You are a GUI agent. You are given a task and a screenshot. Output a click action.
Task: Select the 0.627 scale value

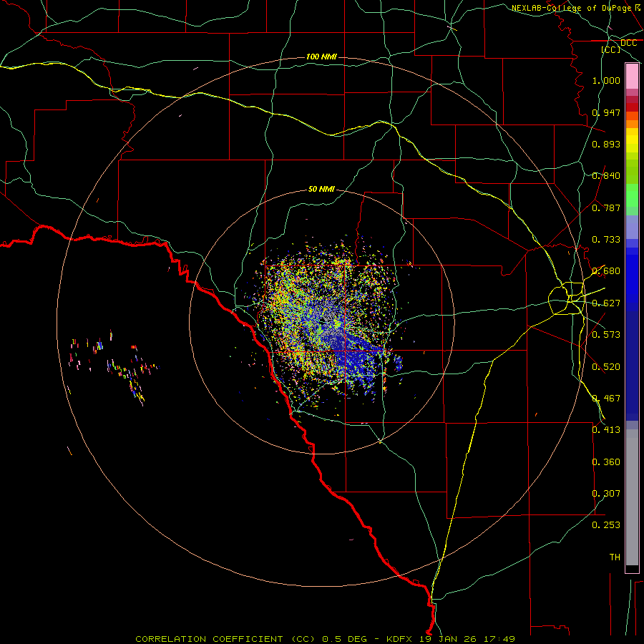tap(606, 303)
